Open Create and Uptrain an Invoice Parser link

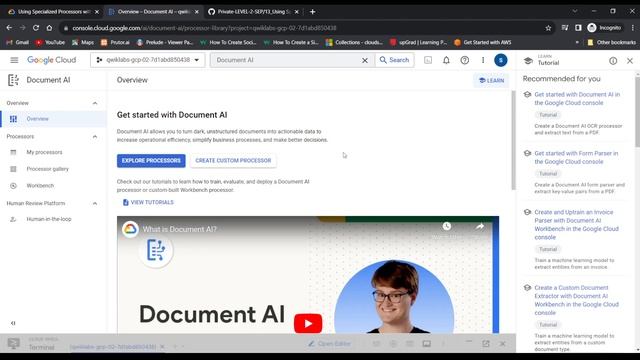coord(576,224)
